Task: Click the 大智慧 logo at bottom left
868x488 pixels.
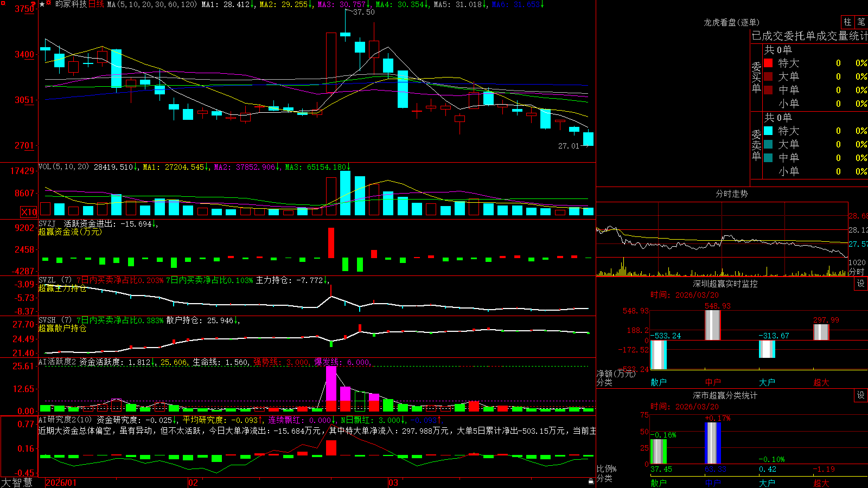Action: point(17,482)
